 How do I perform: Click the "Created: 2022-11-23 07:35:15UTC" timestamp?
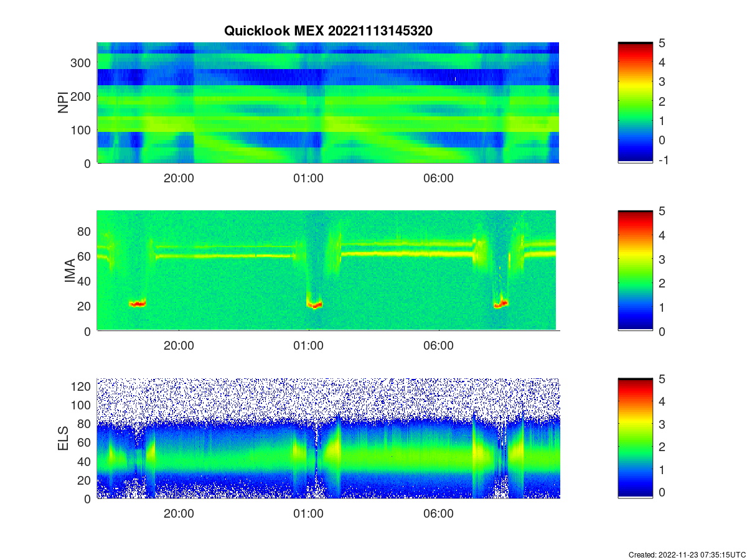[687, 554]
